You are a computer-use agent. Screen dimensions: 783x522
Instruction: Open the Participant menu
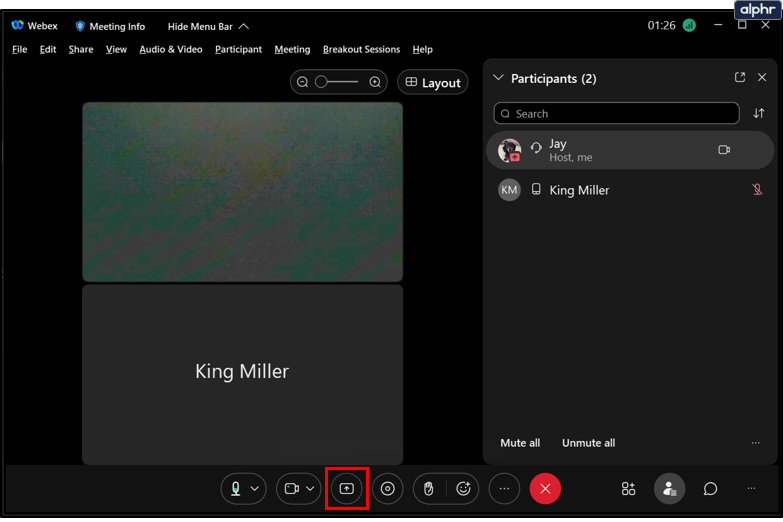click(x=238, y=49)
